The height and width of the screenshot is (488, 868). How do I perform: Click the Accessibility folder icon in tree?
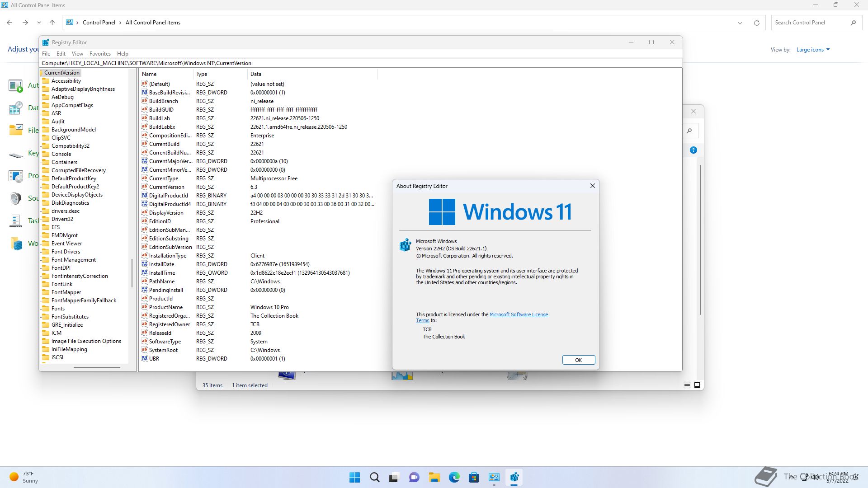pos(46,81)
